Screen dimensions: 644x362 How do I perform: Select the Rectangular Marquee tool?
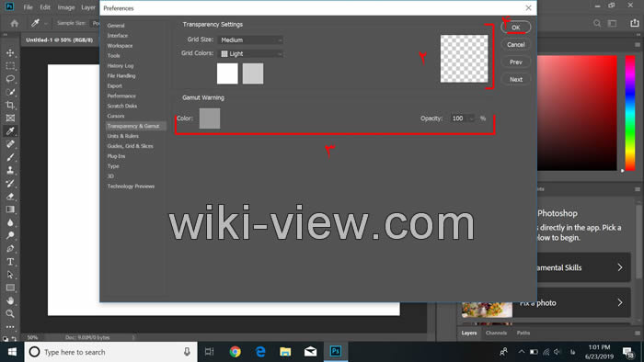pos(10,65)
